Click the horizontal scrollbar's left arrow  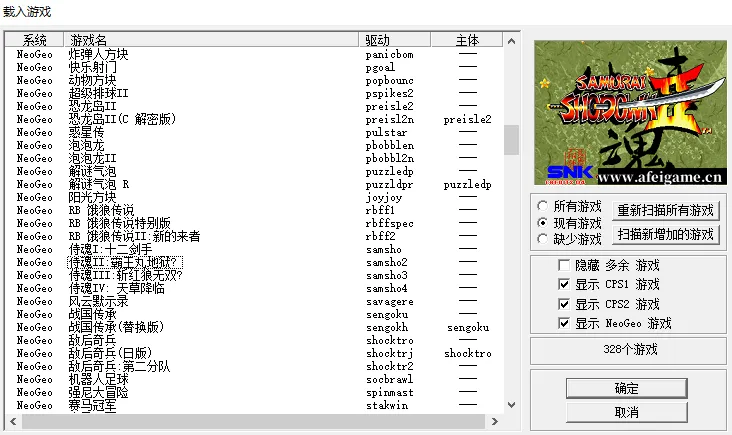[11, 421]
